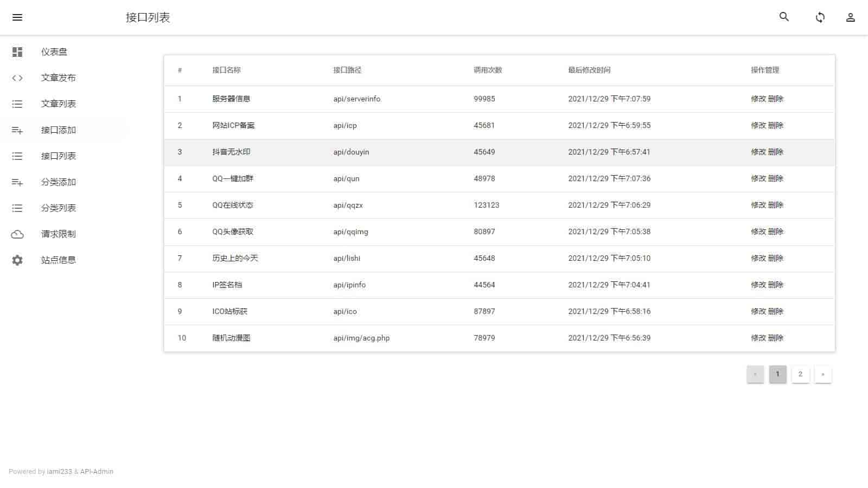Click the api/douyin path cell
The width and height of the screenshot is (868, 488).
351,152
